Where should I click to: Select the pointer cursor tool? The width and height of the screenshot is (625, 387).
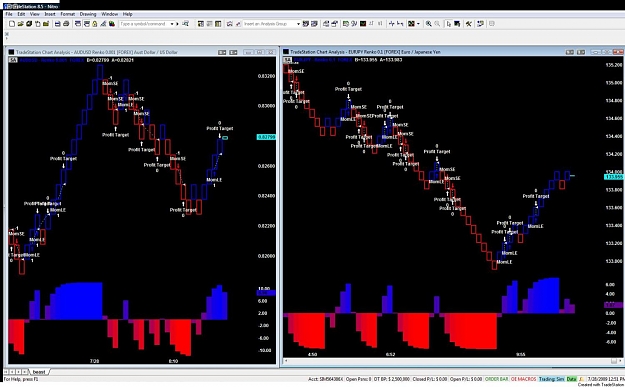[449, 24]
